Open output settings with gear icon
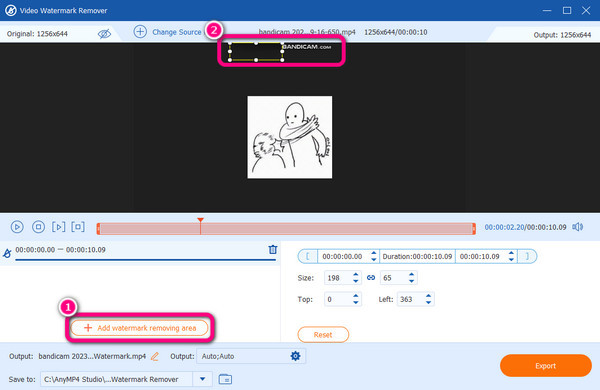Viewport: 600px width, 390px height. tap(295, 356)
